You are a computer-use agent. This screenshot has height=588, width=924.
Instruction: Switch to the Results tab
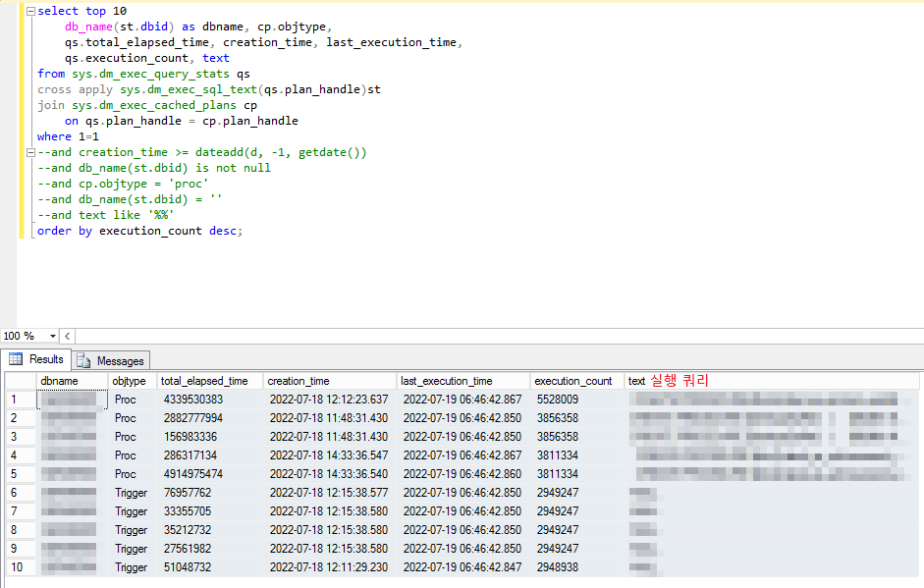[x=36, y=359]
